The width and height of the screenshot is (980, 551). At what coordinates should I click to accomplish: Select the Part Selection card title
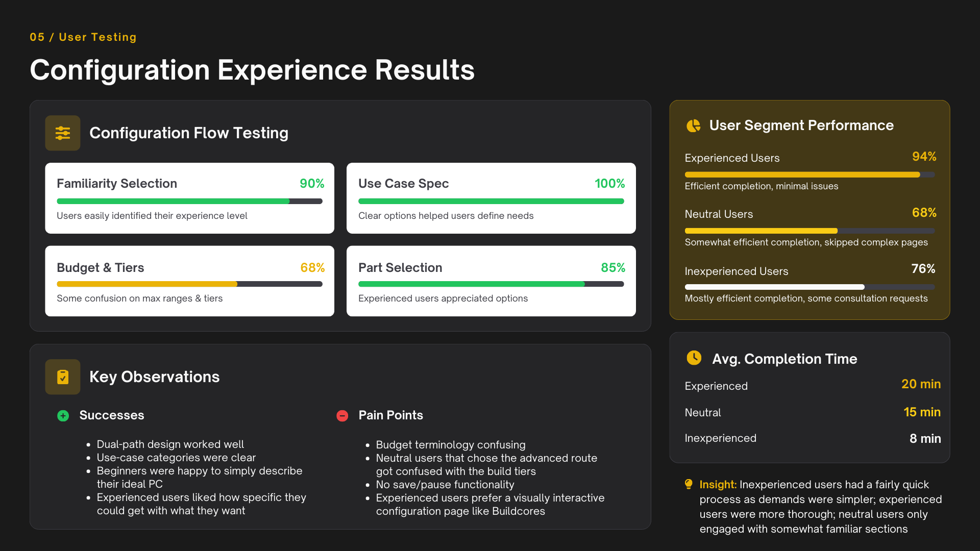coord(400,268)
